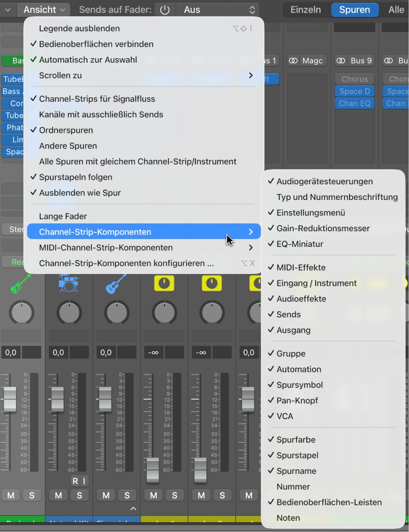This screenshot has width=409, height=532.
Task: Switch mixer view to Einzeln
Action: coord(305,10)
